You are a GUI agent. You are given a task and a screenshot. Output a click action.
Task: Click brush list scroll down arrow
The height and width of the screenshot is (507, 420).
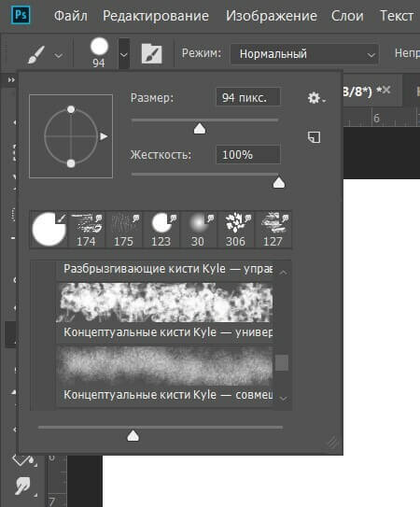coord(283,399)
